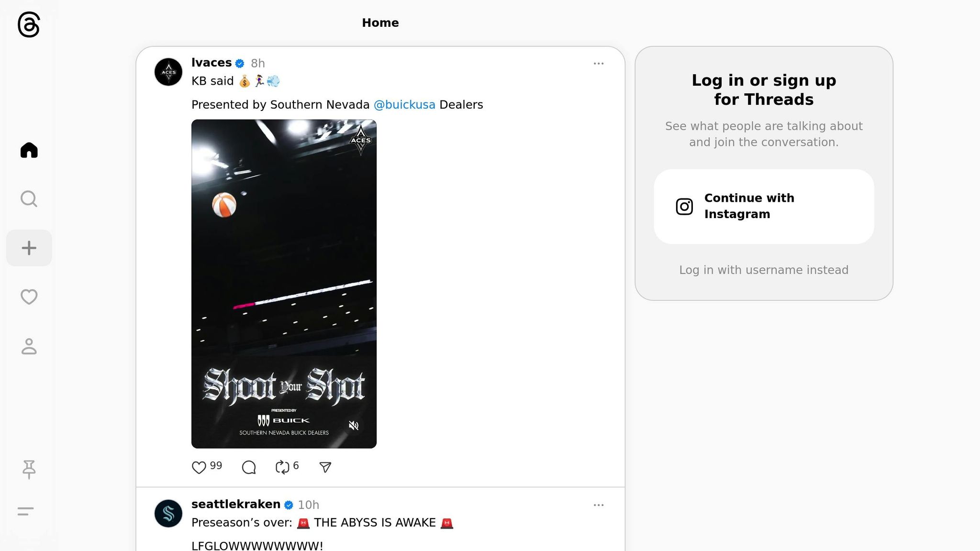The height and width of the screenshot is (551, 980).
Task: Click Continue with Instagram button
Action: [x=764, y=206]
